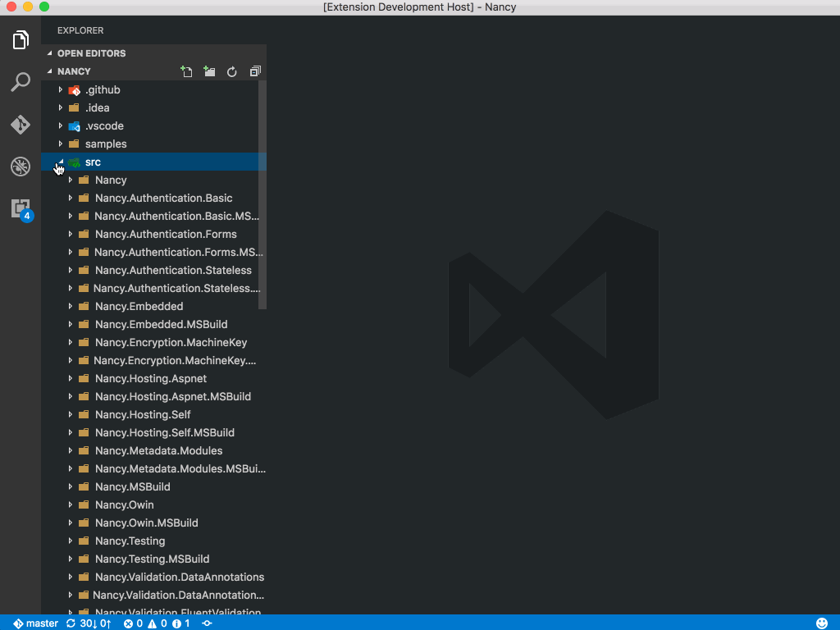Collapse the OPEN EDITORS section

(50, 53)
